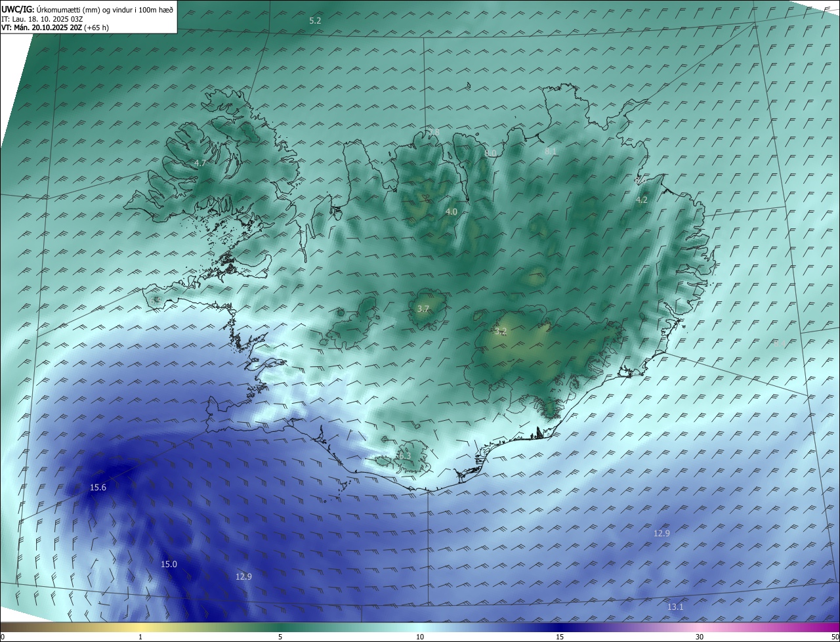Click the 8.0 value label
The image size is (840, 642).
490,153
